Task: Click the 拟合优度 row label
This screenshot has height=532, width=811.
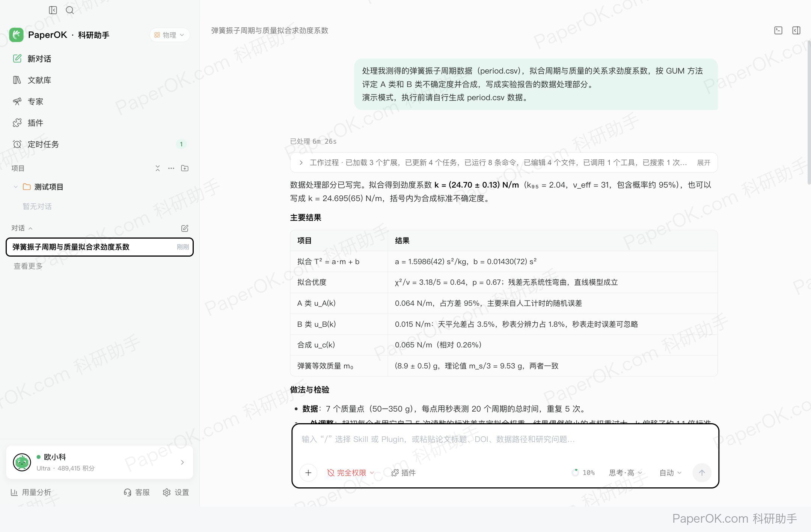Action: (312, 282)
